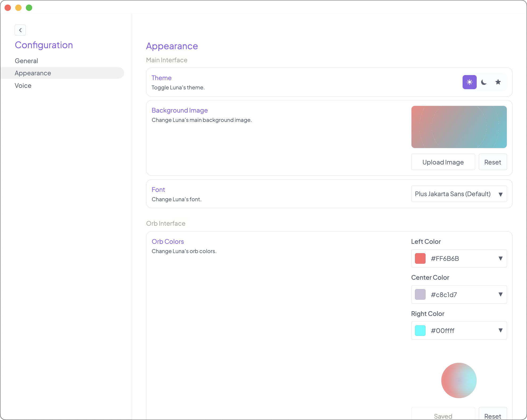This screenshot has height=420, width=527.
Task: Click the background image gradient thumbnail
Action: [459, 127]
